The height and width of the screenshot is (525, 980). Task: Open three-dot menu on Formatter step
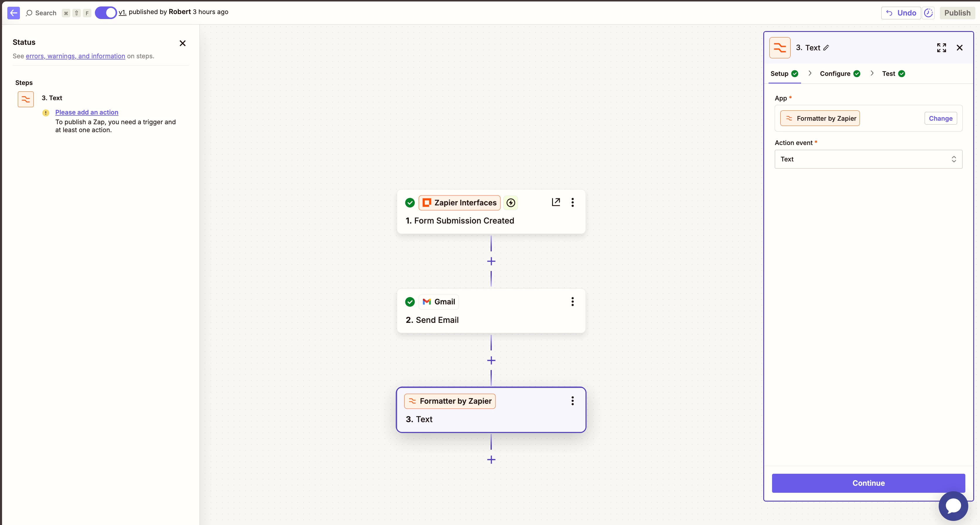[x=572, y=401]
